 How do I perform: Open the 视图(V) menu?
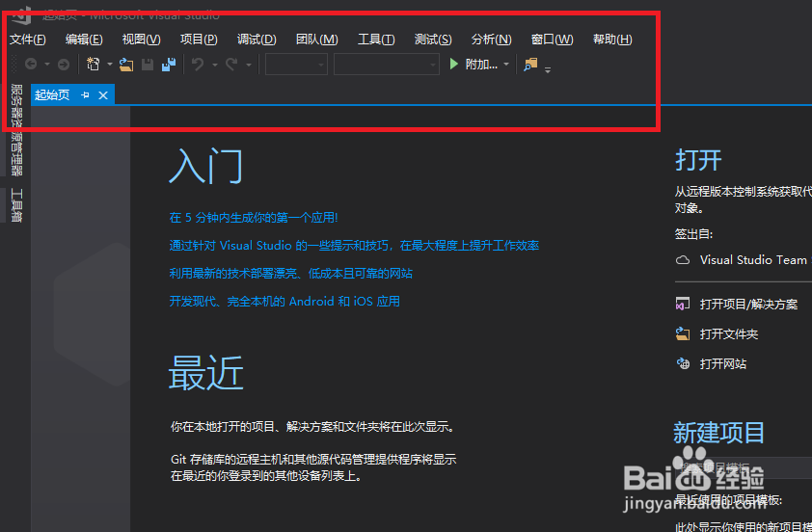click(x=142, y=40)
